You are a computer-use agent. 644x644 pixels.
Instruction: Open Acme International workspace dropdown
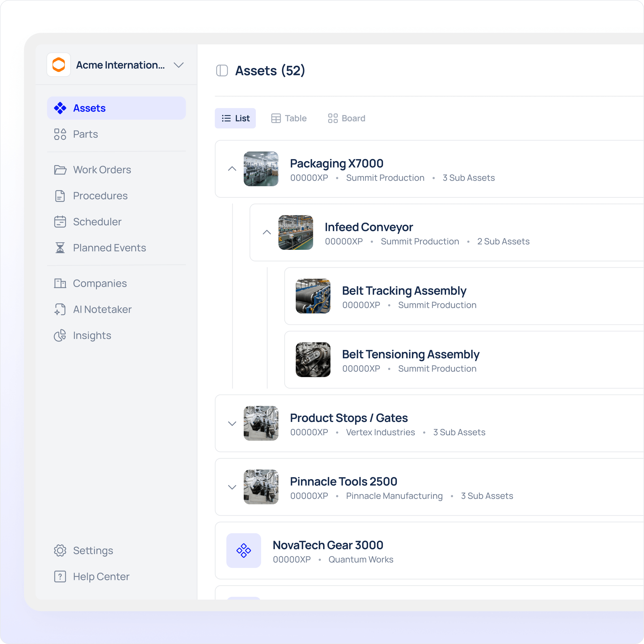point(179,65)
